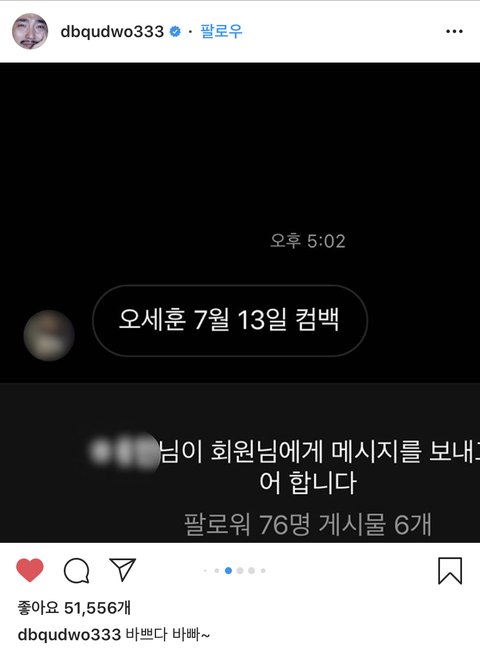Image resolution: width=480 pixels, height=653 pixels.
Task: Open the message request notification text
Action: [x=285, y=466]
